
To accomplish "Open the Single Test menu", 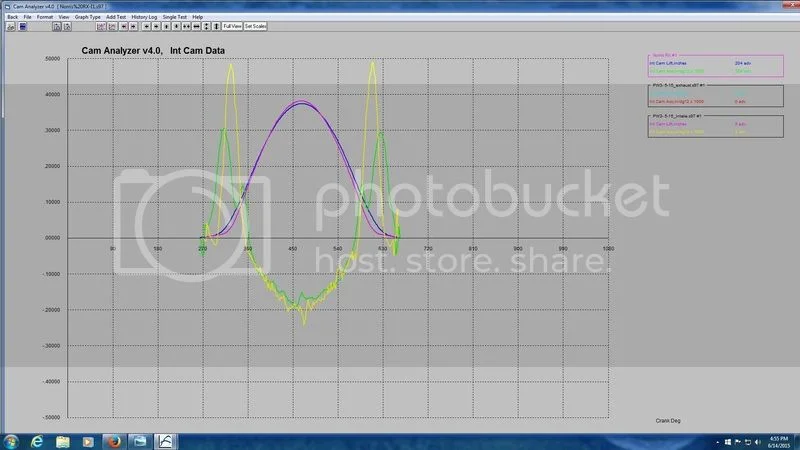I will coord(174,17).
